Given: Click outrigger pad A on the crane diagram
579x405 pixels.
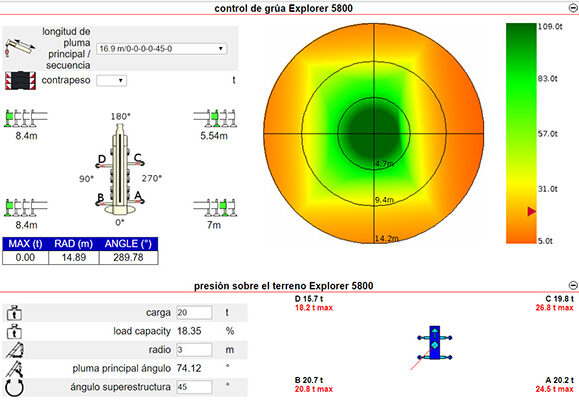Looking at the screenshot, I should (142, 201).
